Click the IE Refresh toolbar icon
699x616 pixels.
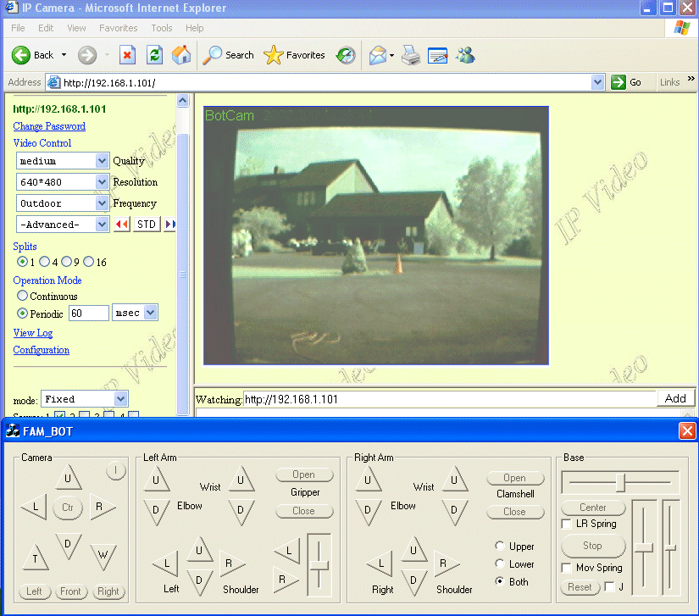154,55
